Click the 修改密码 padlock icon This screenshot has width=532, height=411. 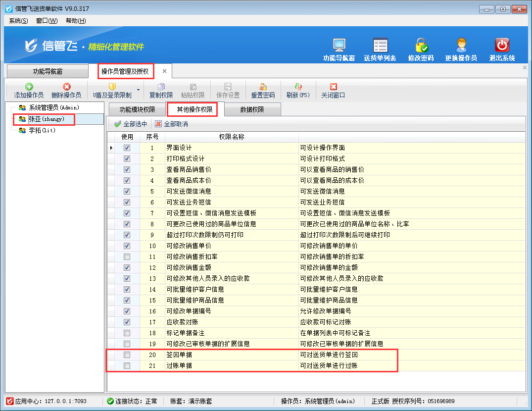point(421,45)
